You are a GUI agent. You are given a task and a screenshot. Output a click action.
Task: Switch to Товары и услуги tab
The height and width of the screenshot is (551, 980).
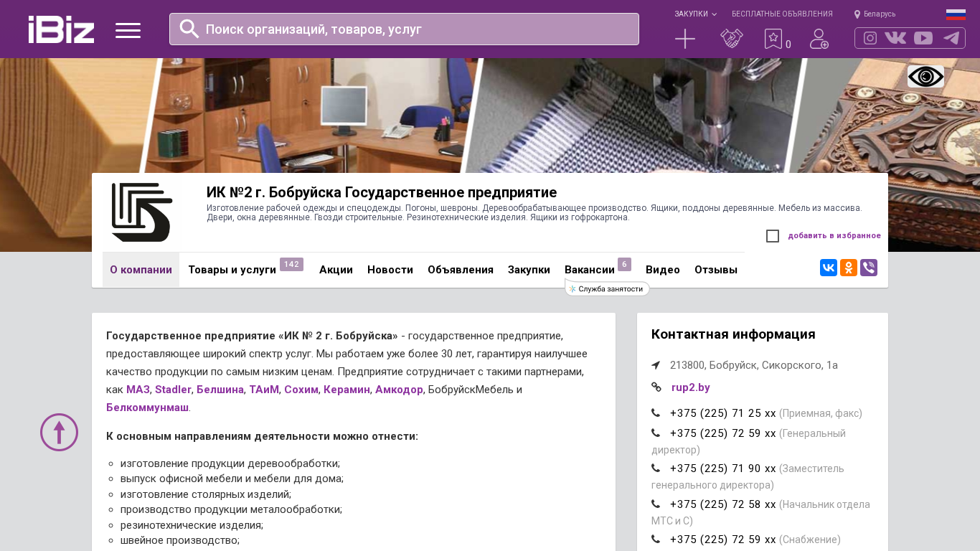[x=232, y=270]
